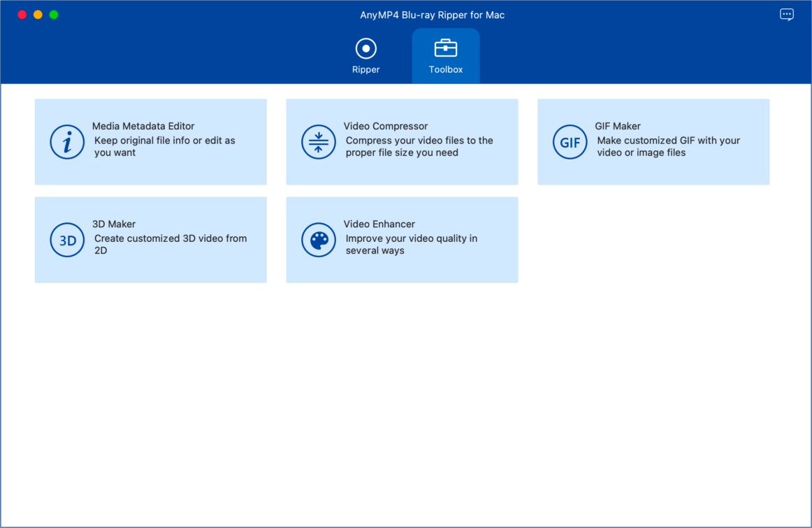Launch the GIF Maker title
812x528 pixels.
coord(618,126)
